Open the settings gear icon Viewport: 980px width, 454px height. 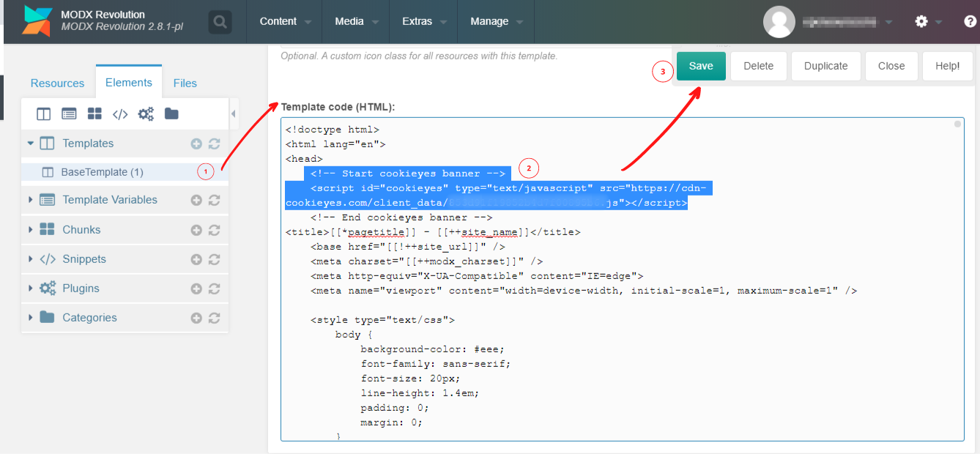pos(921,22)
